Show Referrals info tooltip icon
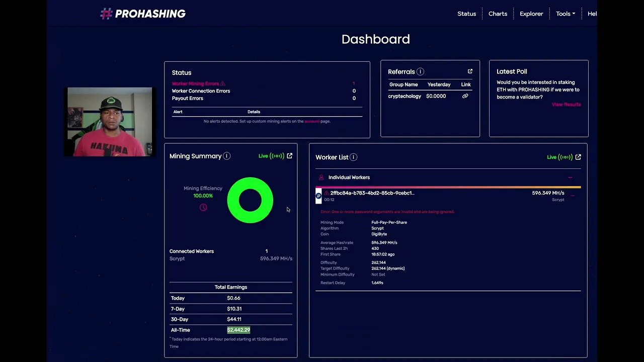The width and height of the screenshot is (644, 362). (420, 72)
